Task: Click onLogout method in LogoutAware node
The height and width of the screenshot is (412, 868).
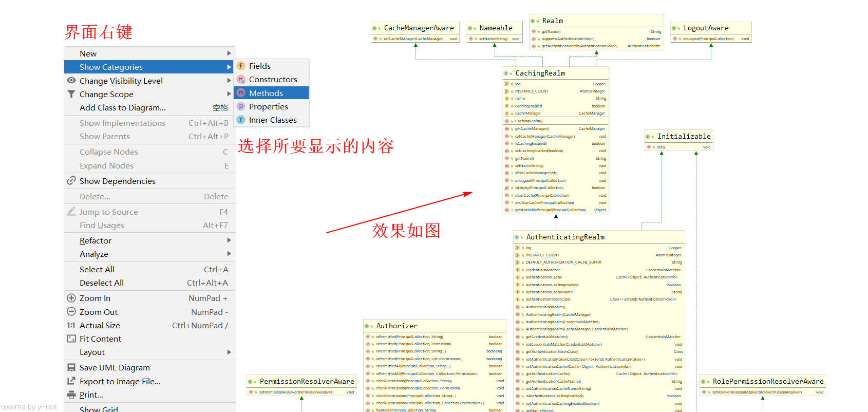Action: 708,39
